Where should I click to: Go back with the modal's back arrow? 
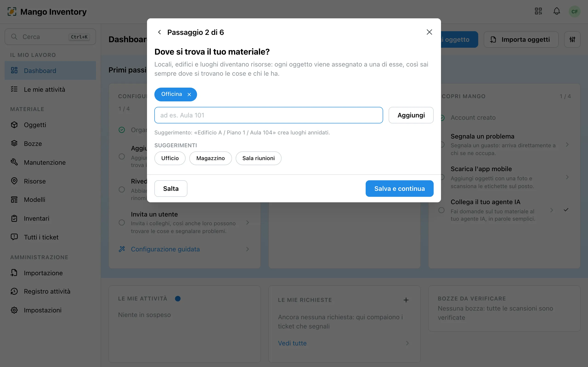tap(159, 32)
